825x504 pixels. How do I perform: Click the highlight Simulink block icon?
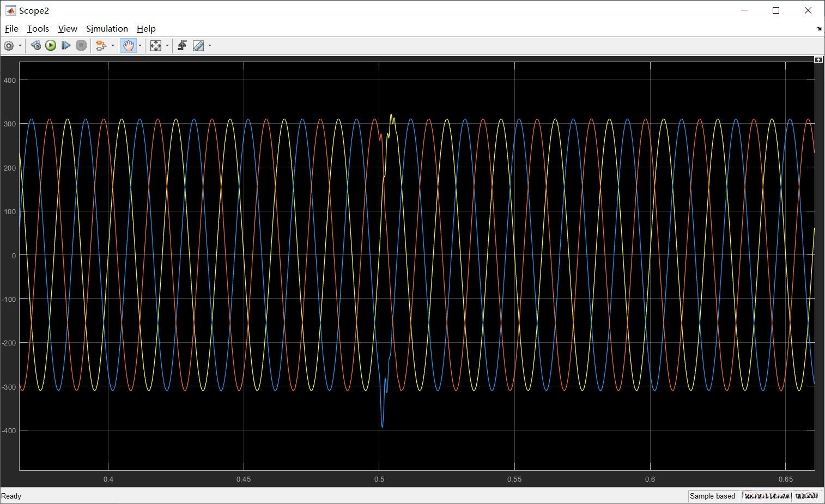coord(100,46)
